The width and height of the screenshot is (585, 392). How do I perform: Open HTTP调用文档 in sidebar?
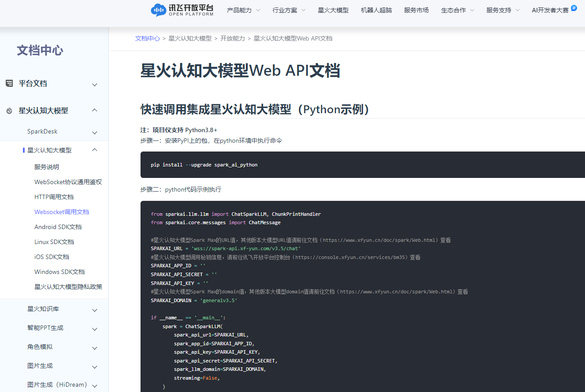coord(54,197)
